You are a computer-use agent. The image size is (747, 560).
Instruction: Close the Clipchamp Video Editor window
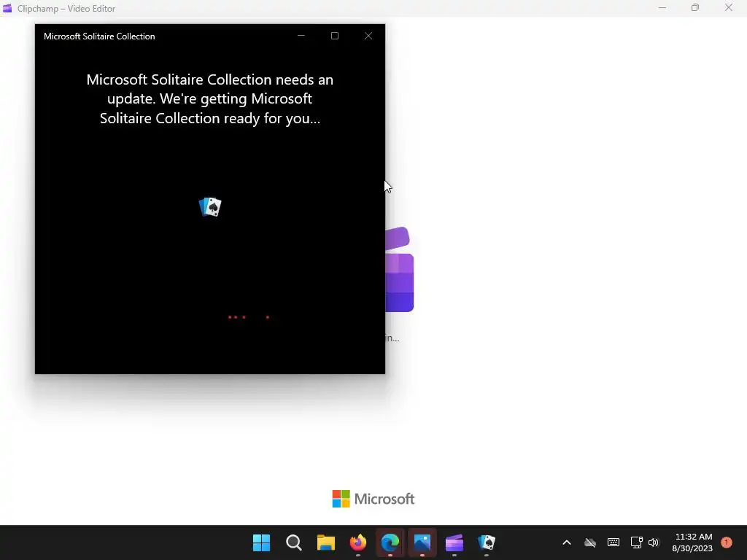(729, 8)
